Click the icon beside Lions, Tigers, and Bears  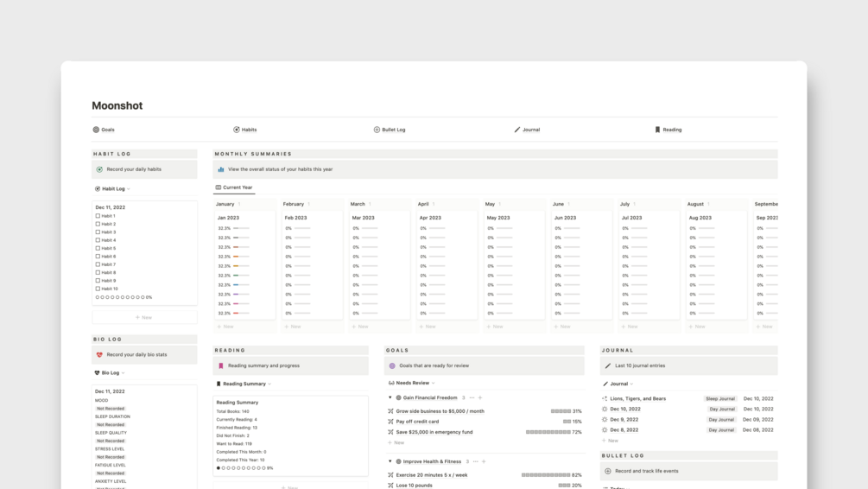click(605, 398)
